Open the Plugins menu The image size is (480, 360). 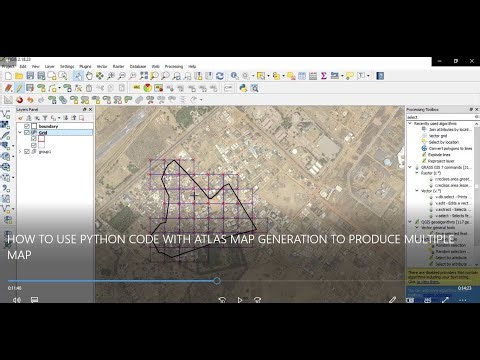click(x=85, y=66)
